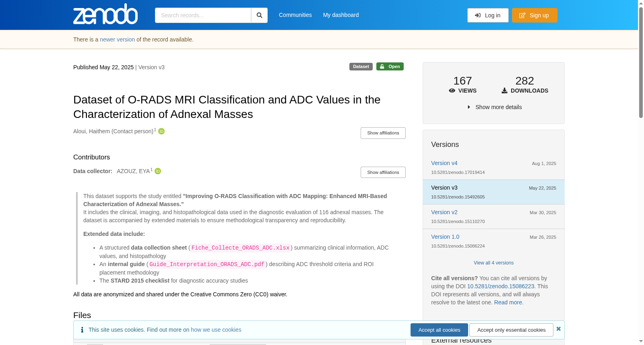Click the views eye icon
The height and width of the screenshot is (345, 644).
click(x=452, y=91)
